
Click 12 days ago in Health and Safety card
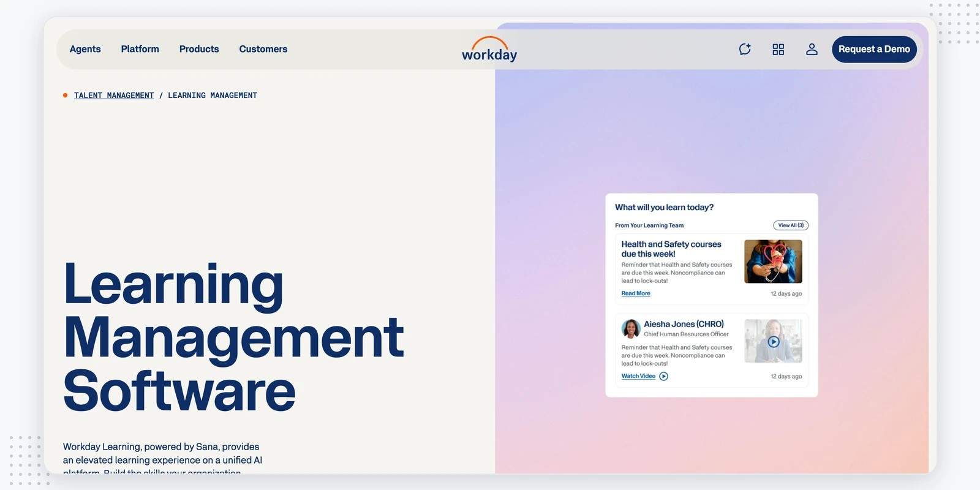786,294
